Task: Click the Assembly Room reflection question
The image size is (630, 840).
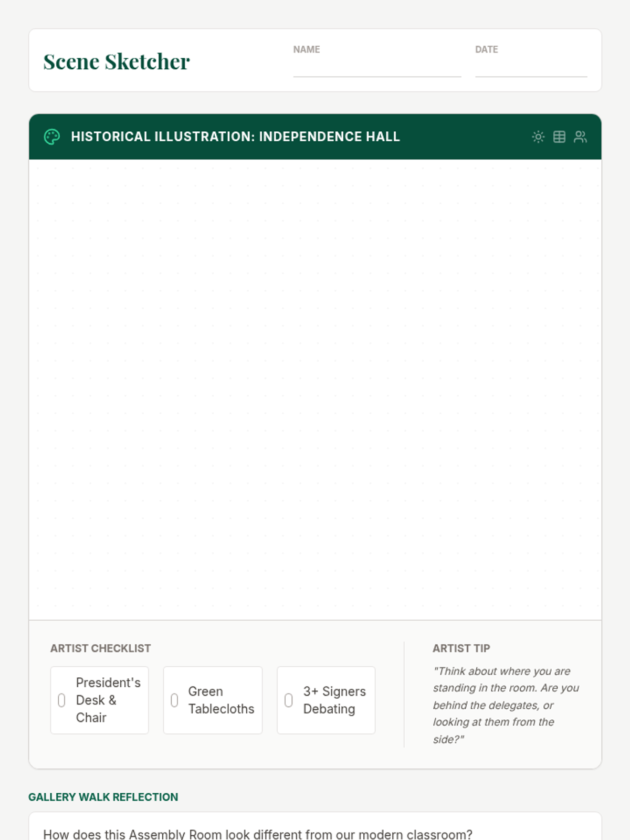Action: click(x=257, y=834)
